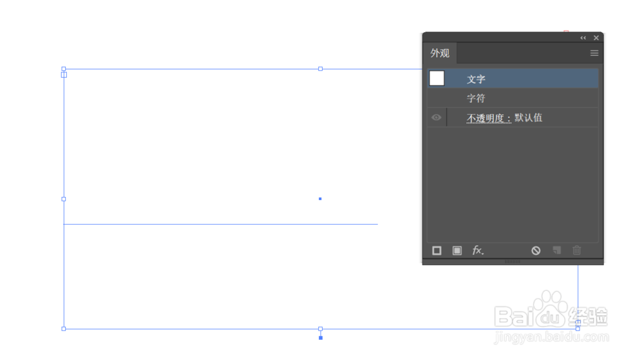
Task: Click the panel's bottom resize grip
Action: pyautogui.click(x=512, y=261)
